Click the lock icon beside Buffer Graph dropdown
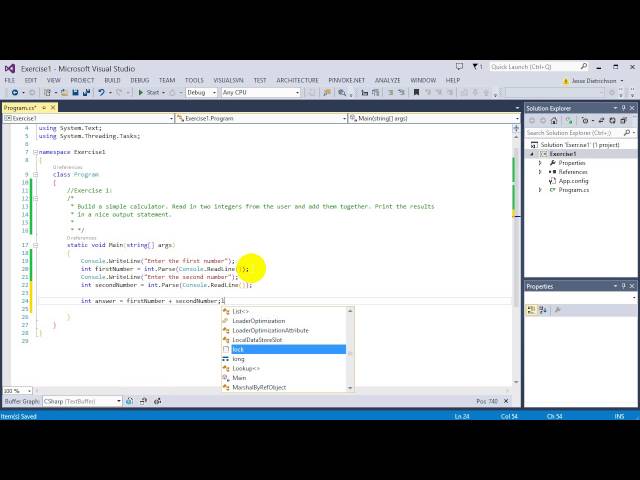This screenshot has width=640, height=480. 129,401
